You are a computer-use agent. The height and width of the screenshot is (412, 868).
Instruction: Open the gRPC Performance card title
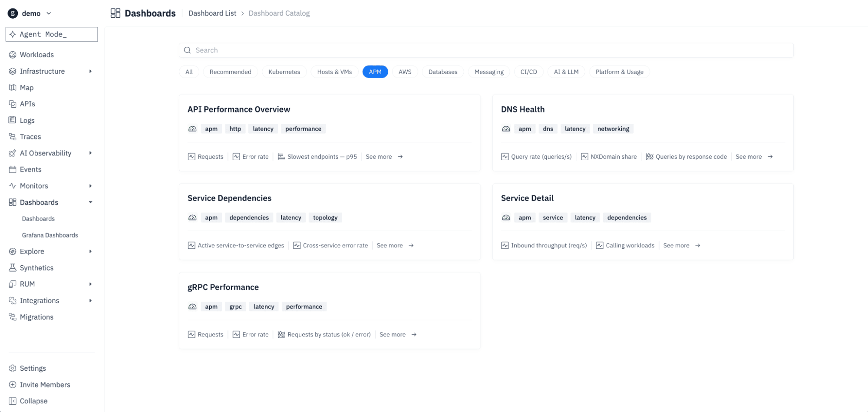(x=223, y=287)
